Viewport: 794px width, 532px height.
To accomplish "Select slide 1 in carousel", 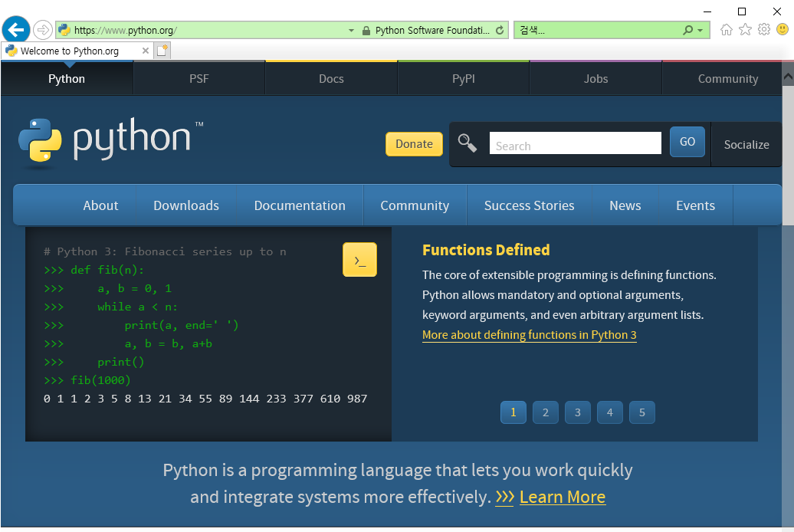I will 513,412.
